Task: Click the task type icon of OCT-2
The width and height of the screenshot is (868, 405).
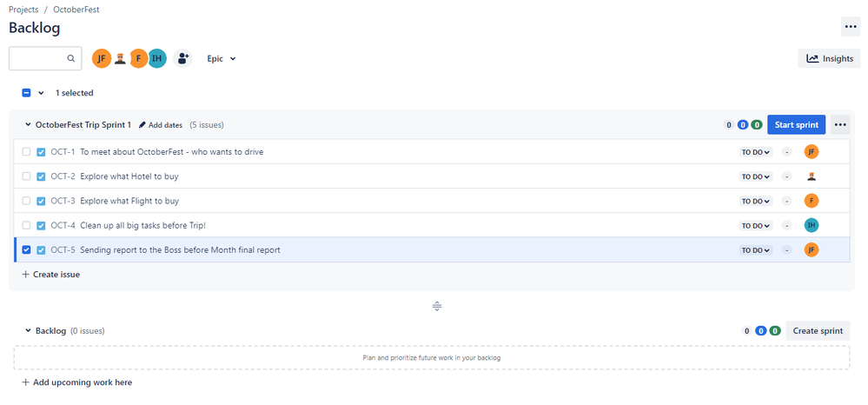Action: [41, 176]
